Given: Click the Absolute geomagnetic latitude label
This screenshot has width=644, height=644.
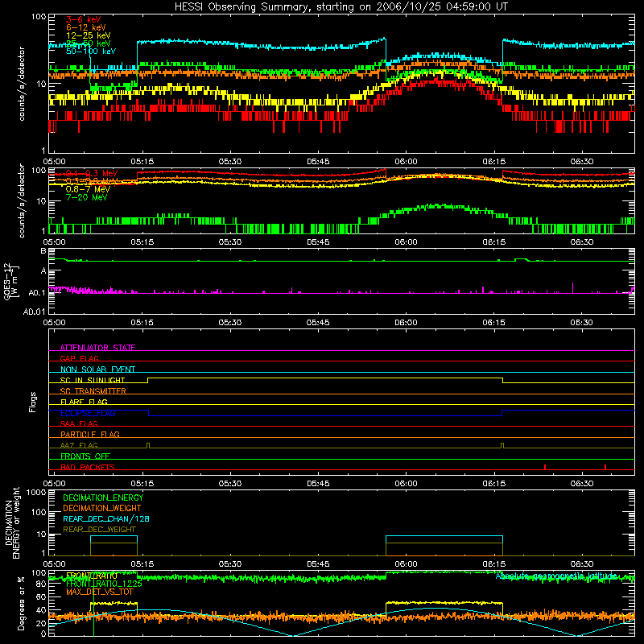Looking at the screenshot, I should [556, 576].
